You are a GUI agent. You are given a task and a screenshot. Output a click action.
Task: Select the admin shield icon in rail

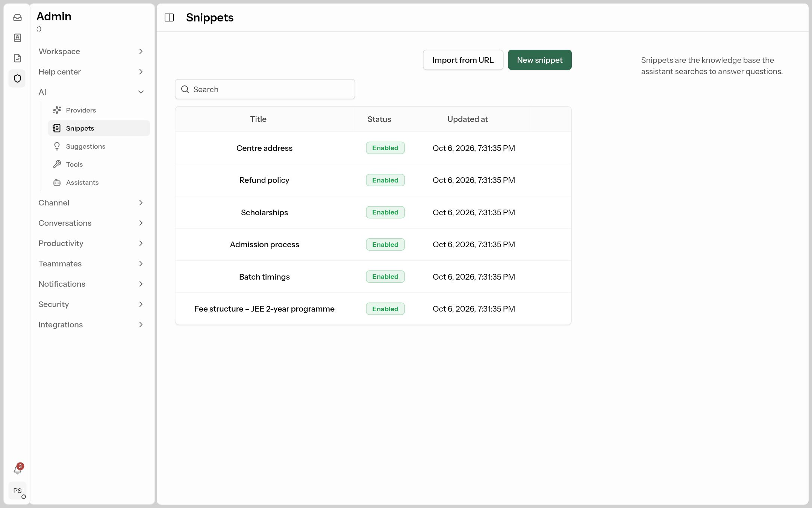tap(17, 79)
